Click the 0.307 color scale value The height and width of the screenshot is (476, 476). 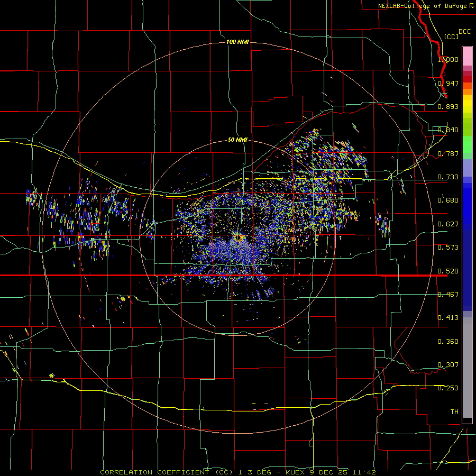[448, 365]
